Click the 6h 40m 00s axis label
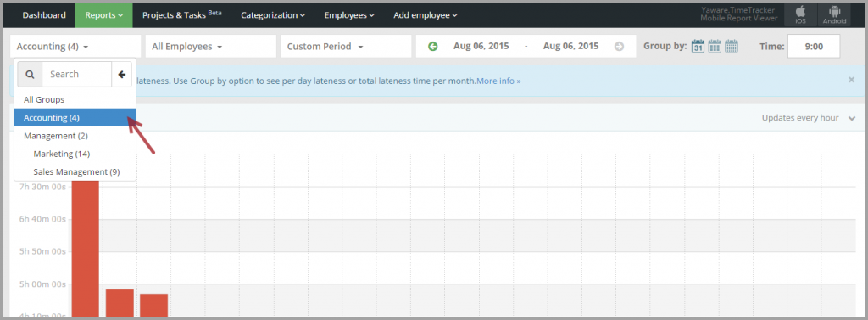 tap(42, 219)
